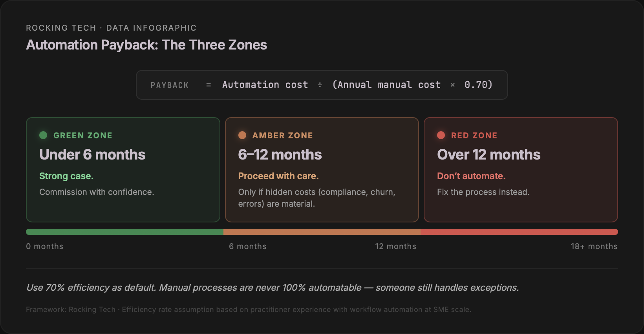Screen dimensions: 644x334
Task: Click the 'RED ZONE' label
Action: [474, 136]
